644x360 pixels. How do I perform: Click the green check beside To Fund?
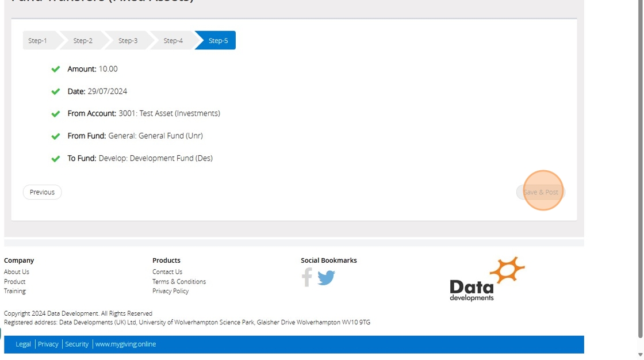[55, 159]
